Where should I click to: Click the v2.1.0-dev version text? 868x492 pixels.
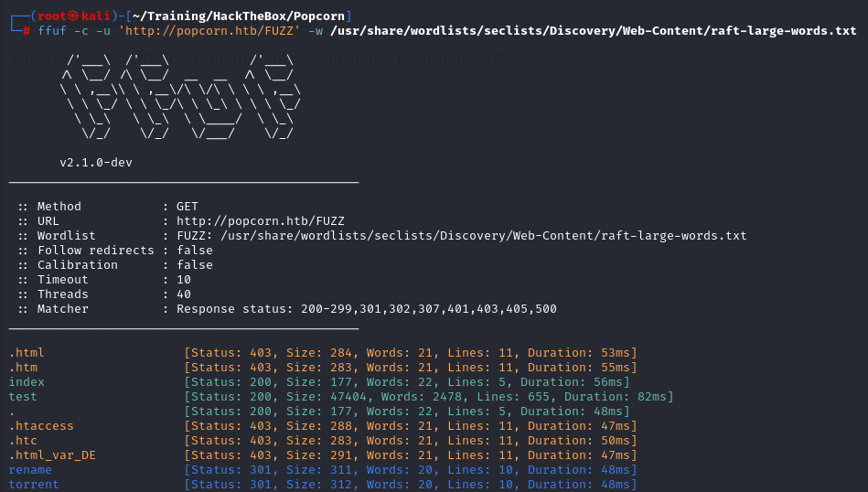click(100, 163)
